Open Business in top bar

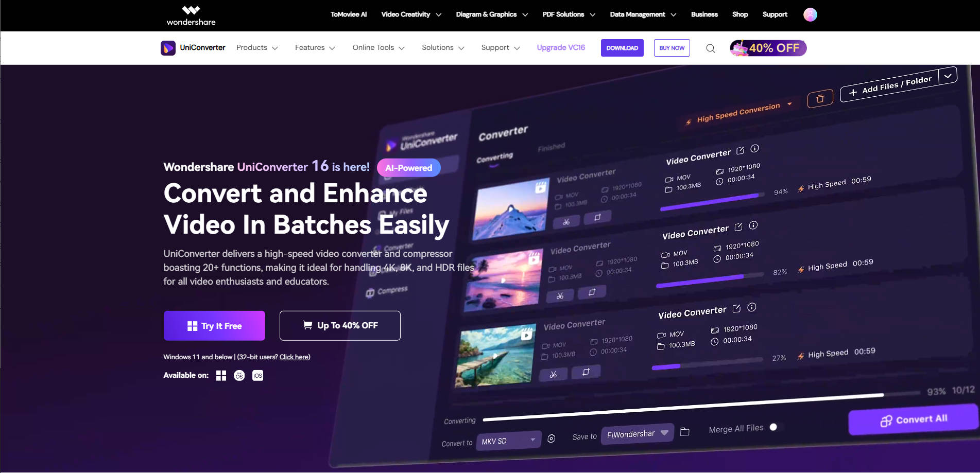pos(704,14)
